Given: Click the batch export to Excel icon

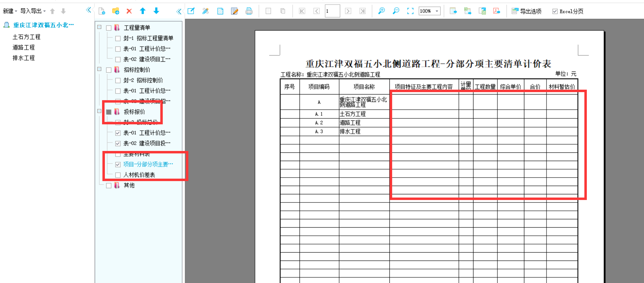Looking at the screenshot, I should [x=468, y=11].
